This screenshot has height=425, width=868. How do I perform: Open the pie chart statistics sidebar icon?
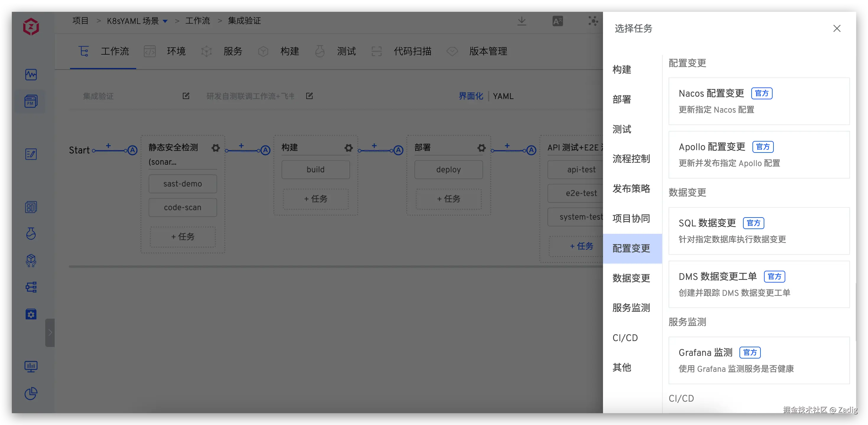click(x=31, y=393)
